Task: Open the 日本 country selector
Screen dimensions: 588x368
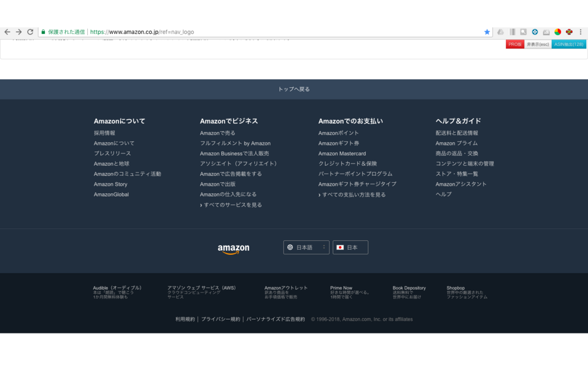Action: 350,247
